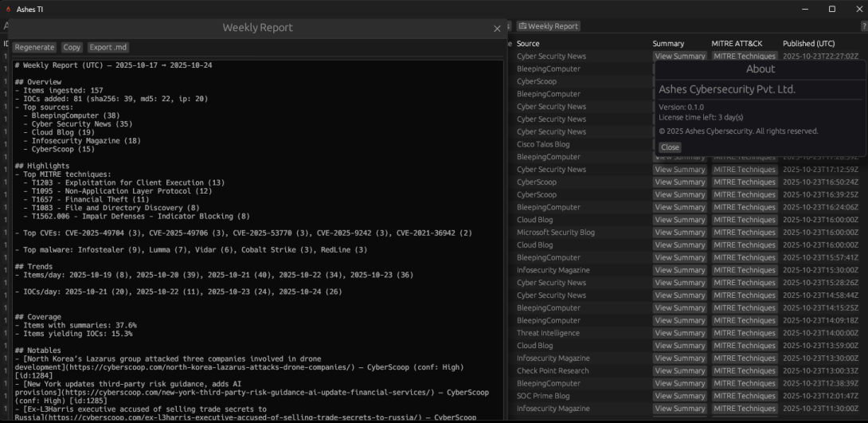Close the About dialog
This screenshot has height=423, width=868.
click(670, 147)
